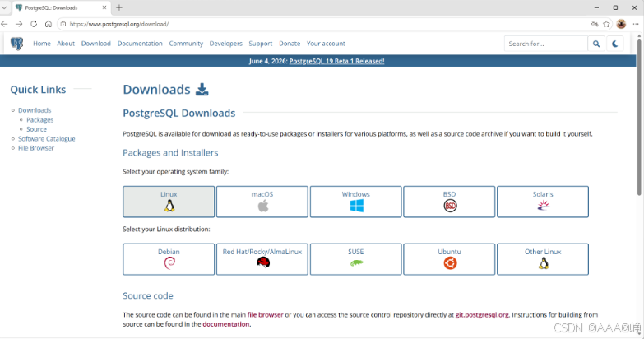The image size is (644, 339).
Task: Open the Downloads quick link
Action: coord(35,110)
